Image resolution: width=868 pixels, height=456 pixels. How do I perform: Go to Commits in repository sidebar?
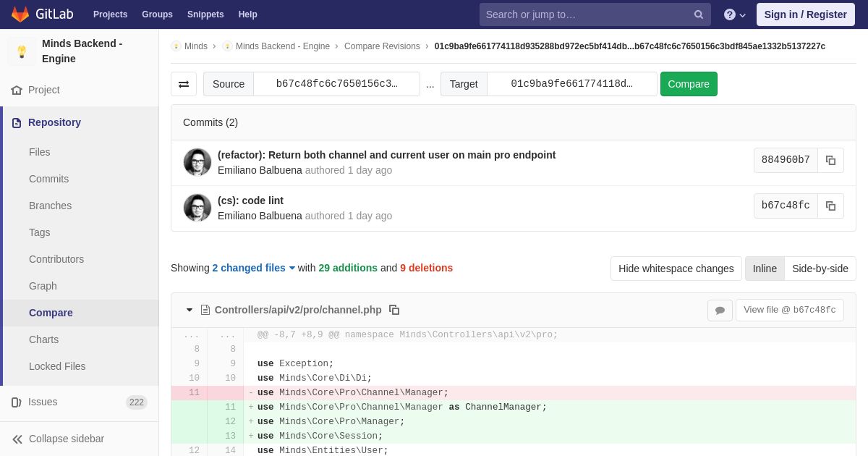click(48, 179)
